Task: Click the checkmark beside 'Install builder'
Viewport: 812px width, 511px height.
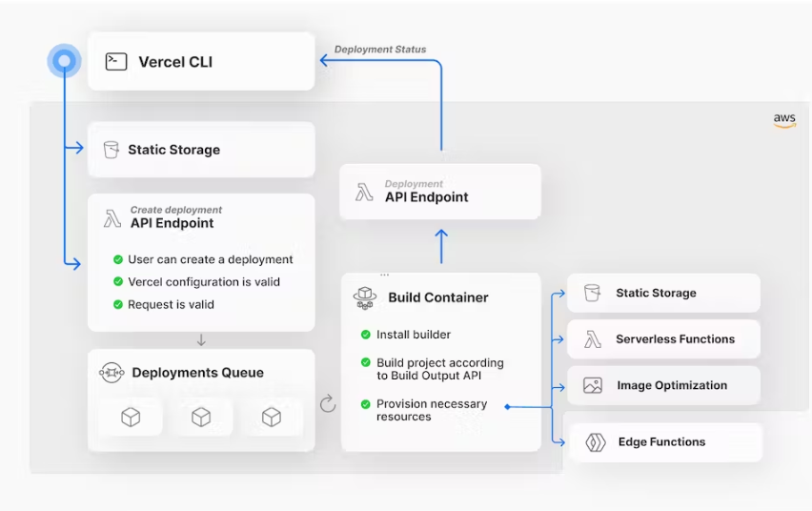Action: [366, 335]
